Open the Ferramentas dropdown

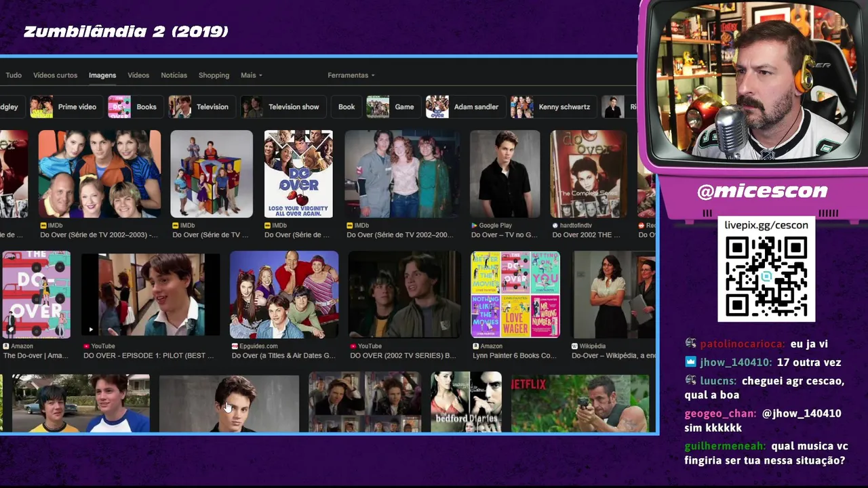(351, 75)
